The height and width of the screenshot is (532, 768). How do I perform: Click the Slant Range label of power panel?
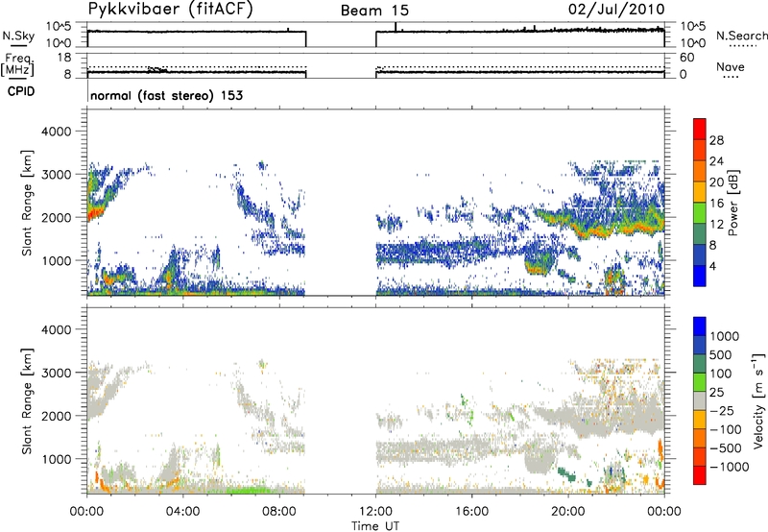tap(27, 203)
